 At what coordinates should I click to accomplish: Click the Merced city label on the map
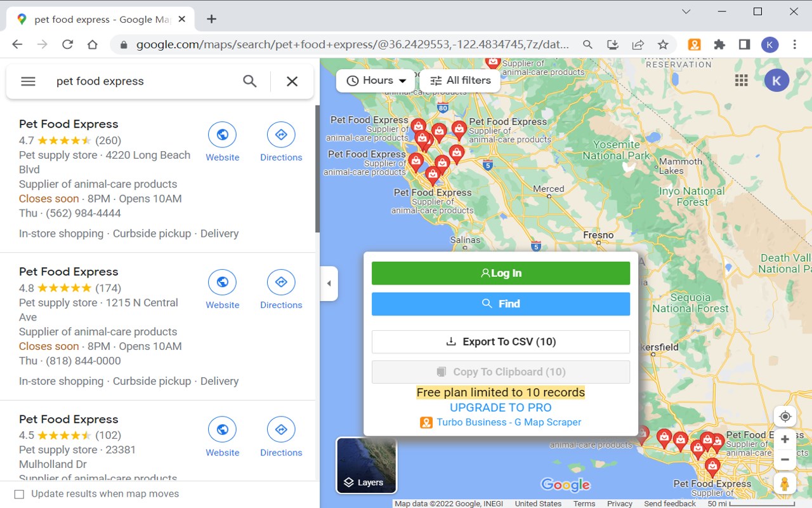549,189
